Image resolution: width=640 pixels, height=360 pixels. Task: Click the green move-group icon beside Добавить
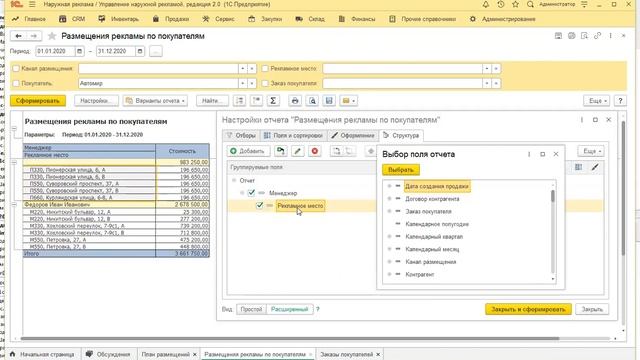coord(280,151)
